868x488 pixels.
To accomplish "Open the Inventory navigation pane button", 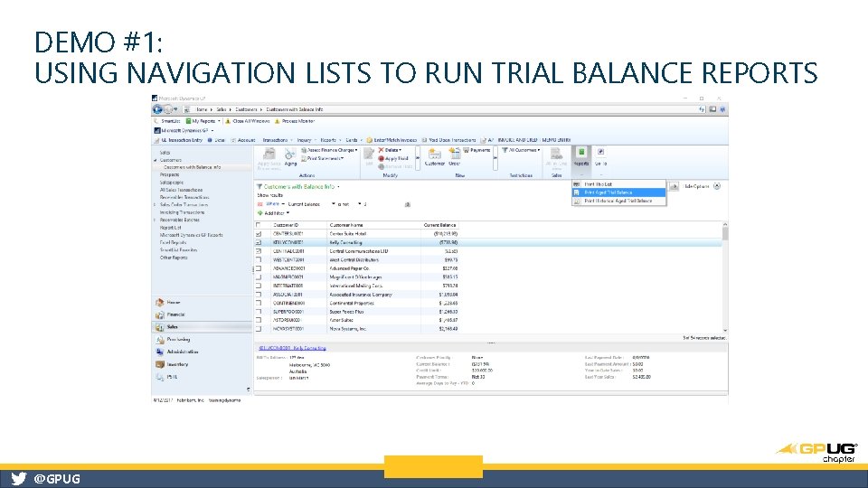I will (x=202, y=364).
